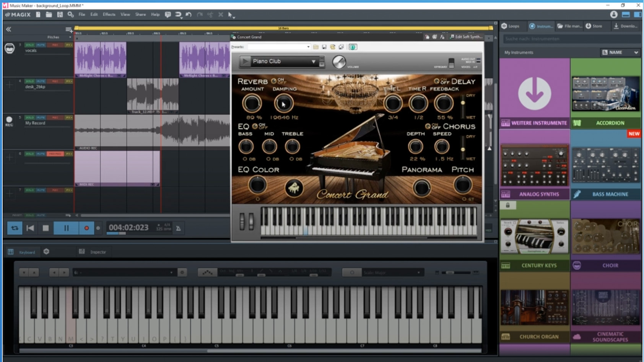Select the Century Keys instrument
Viewport: 644px width, 362px height.
pos(535,236)
